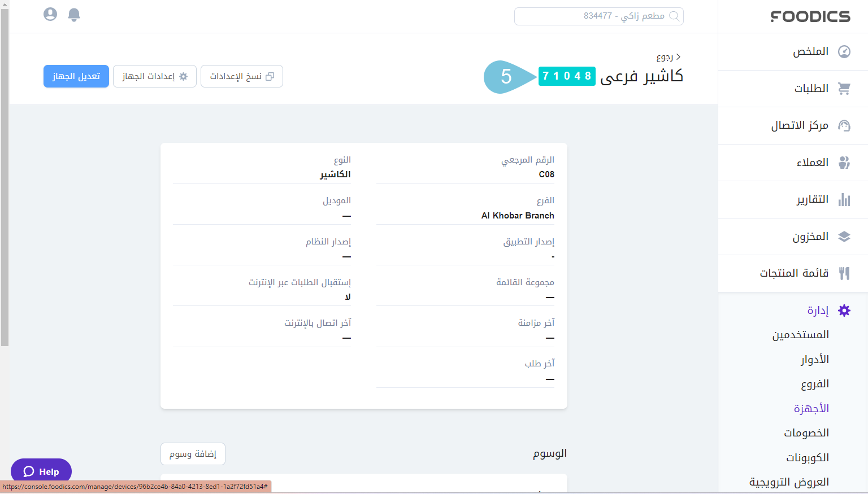Select الأدوار roles menu item

(x=814, y=360)
